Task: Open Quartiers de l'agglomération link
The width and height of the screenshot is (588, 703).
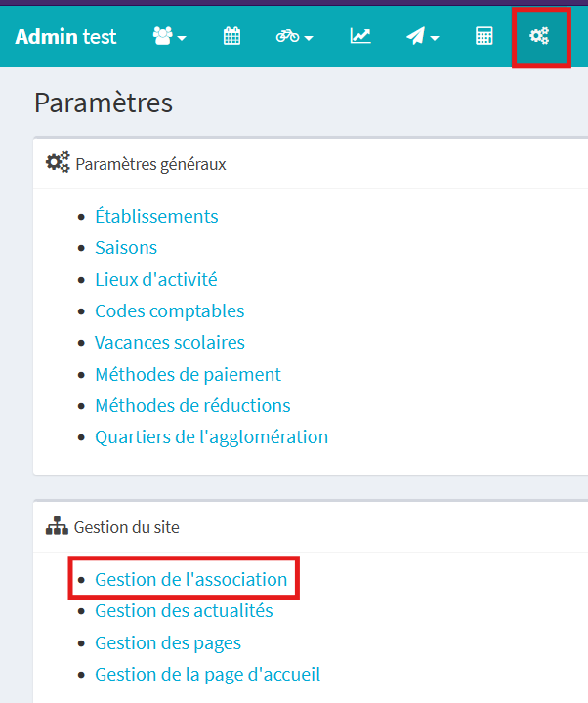Action: [212, 437]
